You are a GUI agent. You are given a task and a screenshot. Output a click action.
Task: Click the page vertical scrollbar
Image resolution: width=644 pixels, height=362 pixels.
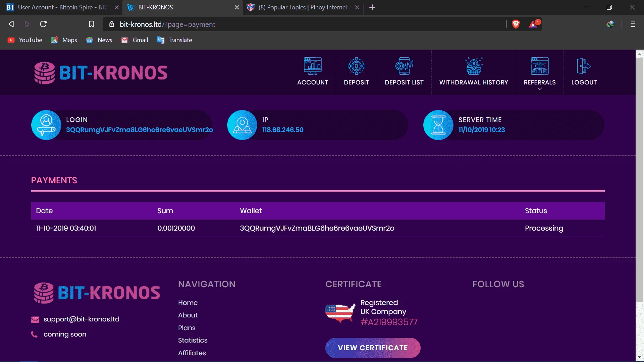tap(640, 181)
